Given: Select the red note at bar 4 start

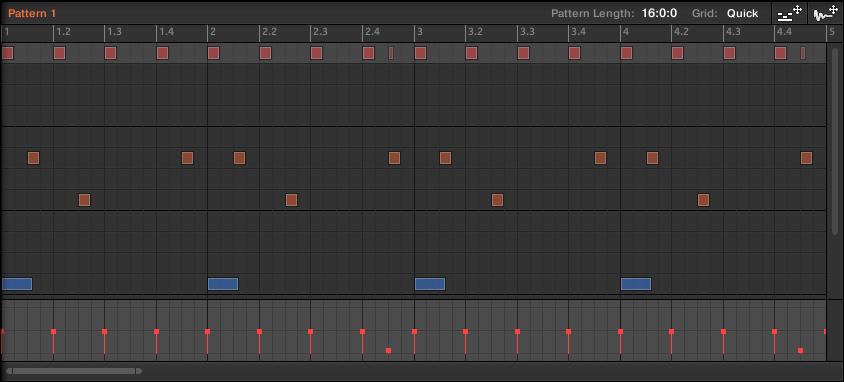Looking at the screenshot, I should 627,53.
